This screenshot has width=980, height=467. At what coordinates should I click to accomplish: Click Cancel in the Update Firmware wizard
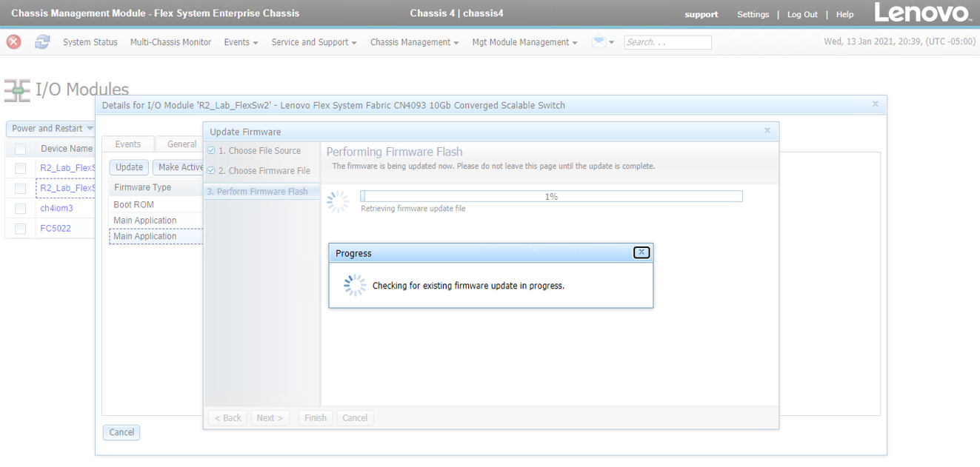click(x=355, y=418)
